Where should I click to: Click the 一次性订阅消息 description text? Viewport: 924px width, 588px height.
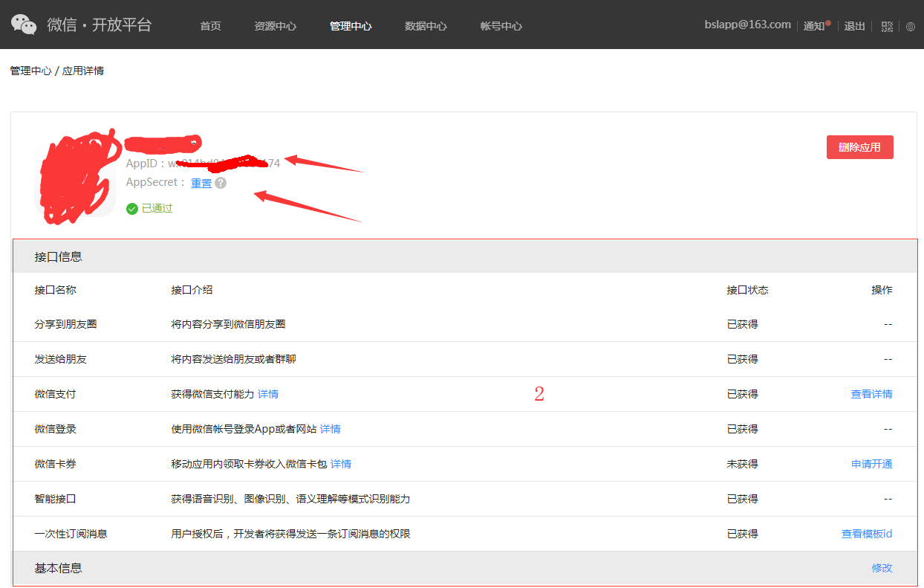click(290, 534)
